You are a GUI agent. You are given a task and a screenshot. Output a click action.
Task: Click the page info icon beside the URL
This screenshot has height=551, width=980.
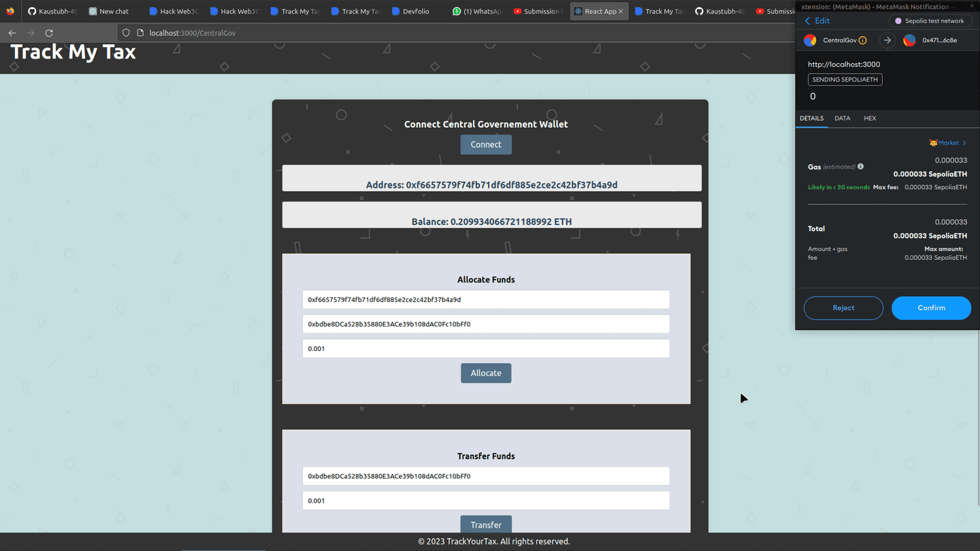pyautogui.click(x=140, y=33)
